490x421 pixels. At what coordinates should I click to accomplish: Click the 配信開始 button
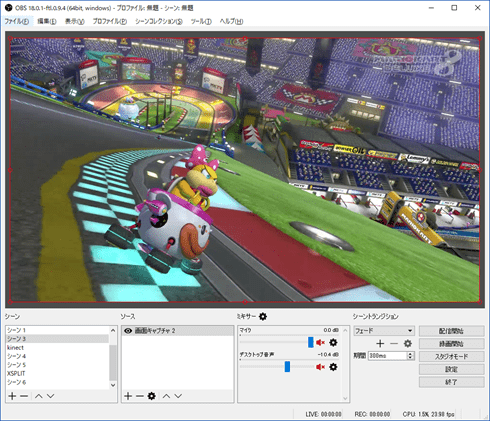pyautogui.click(x=451, y=331)
